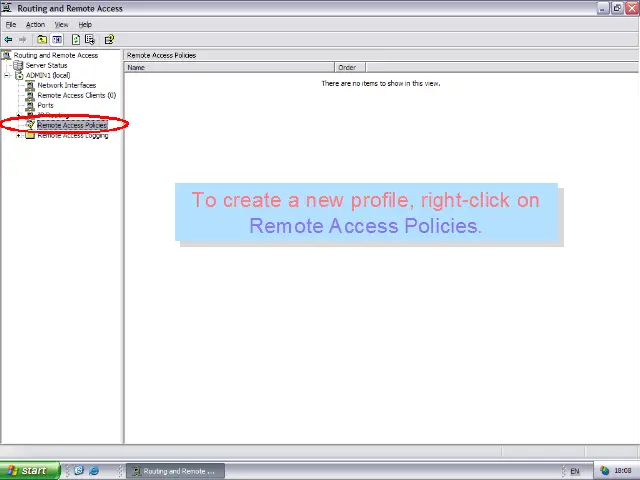Image resolution: width=640 pixels, height=480 pixels.
Task: Restore down the Routing and Remote Access window
Action: [617, 8]
